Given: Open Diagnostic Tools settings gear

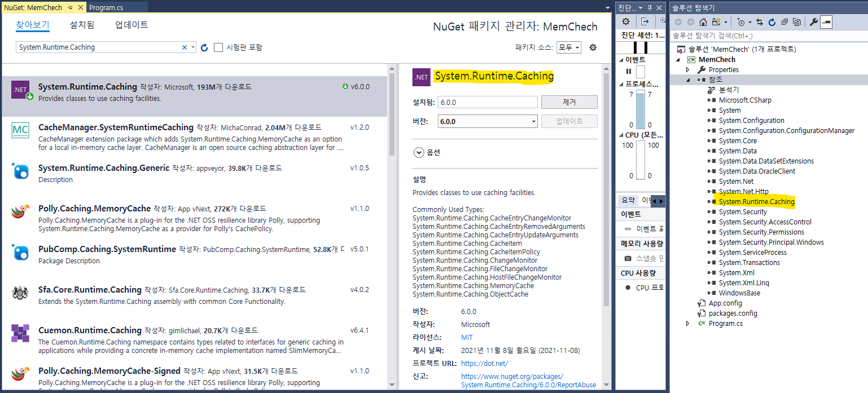Looking at the screenshot, I should [625, 21].
